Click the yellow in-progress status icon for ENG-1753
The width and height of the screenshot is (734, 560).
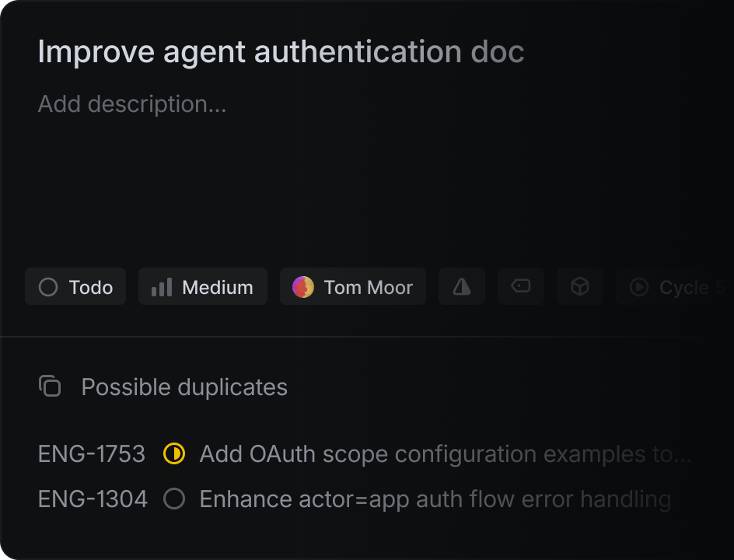(174, 453)
